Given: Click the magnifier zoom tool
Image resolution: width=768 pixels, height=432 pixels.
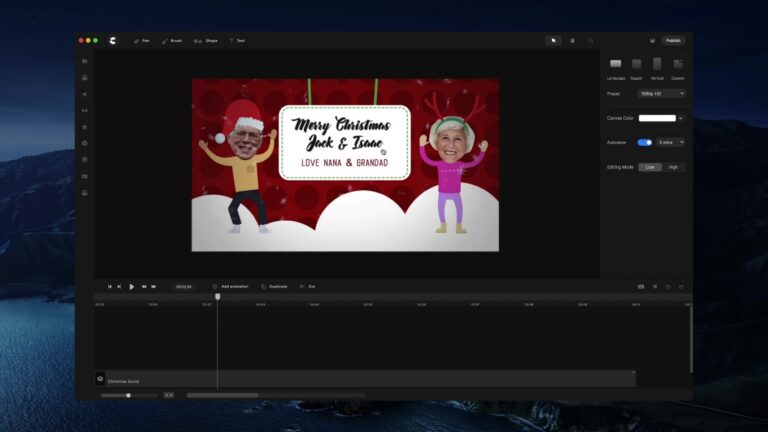Looking at the screenshot, I should (x=591, y=41).
